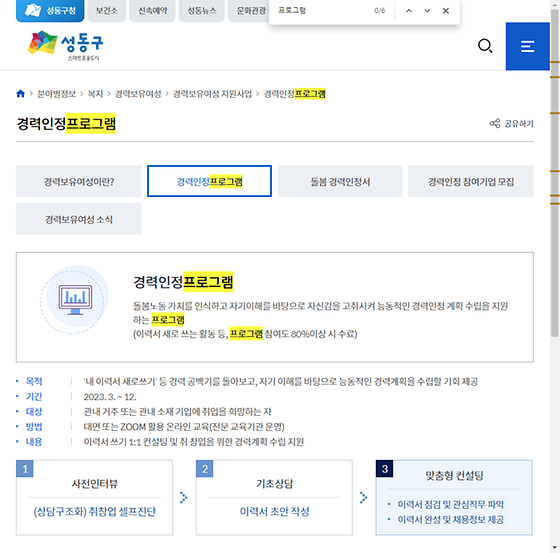Click the arrow between steps 1 and 2

point(184,497)
